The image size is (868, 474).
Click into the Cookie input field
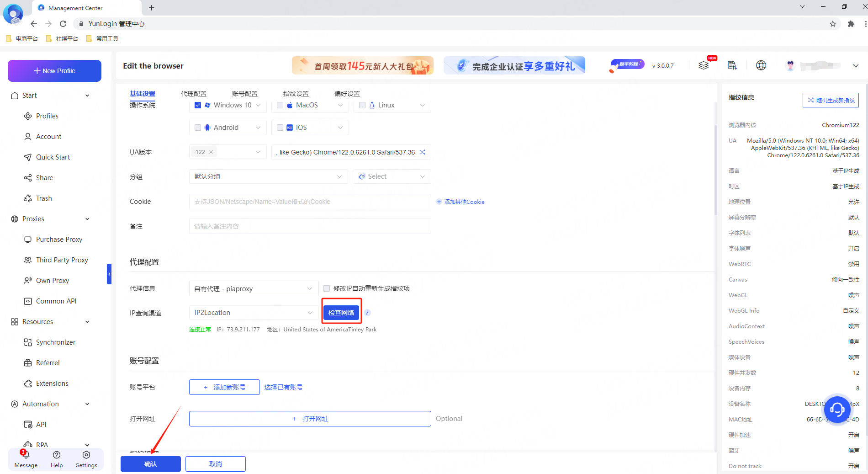point(310,202)
